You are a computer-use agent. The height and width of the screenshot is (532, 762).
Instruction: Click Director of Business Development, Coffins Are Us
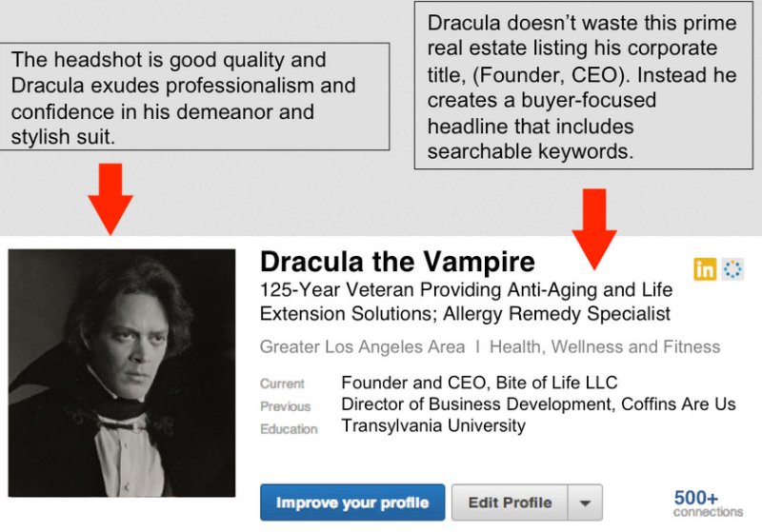point(538,404)
